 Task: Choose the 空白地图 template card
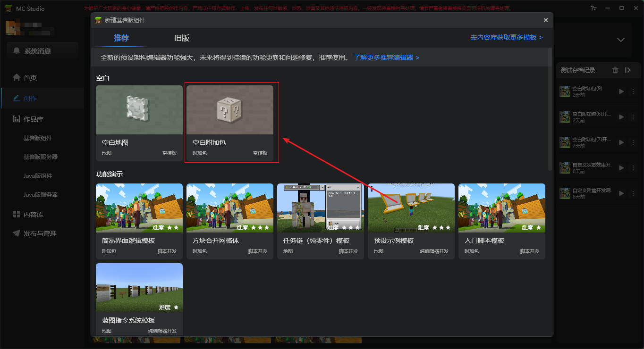(139, 123)
